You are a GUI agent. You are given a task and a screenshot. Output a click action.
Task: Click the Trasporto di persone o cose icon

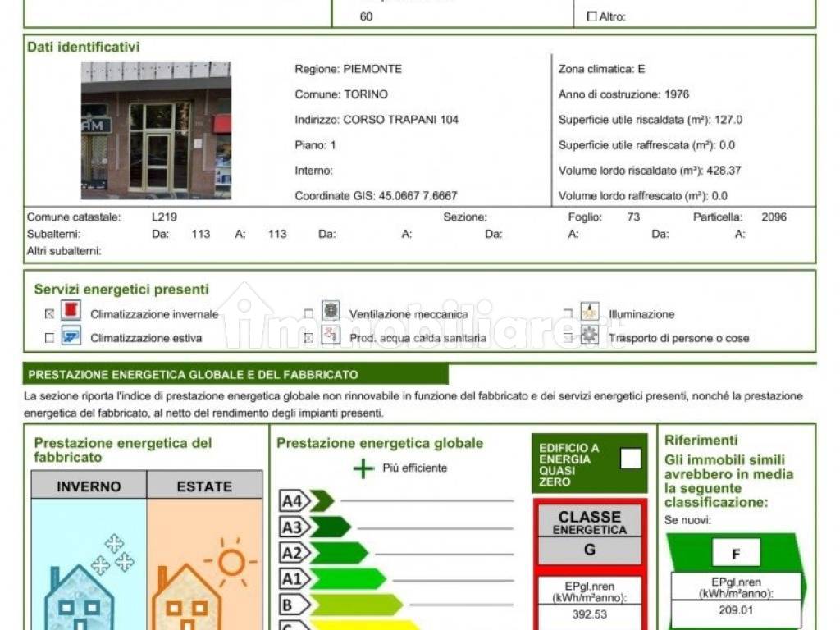point(590,336)
